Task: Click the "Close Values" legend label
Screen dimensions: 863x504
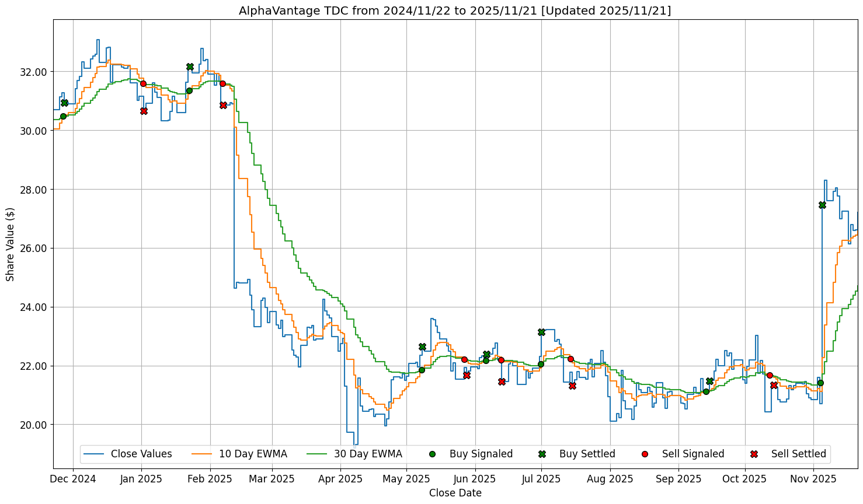Action: tap(141, 454)
